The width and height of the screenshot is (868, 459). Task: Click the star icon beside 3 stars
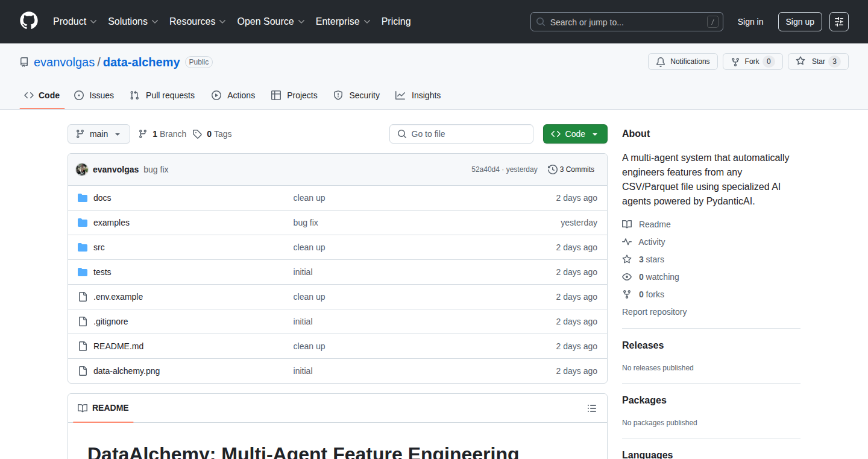pyautogui.click(x=627, y=259)
